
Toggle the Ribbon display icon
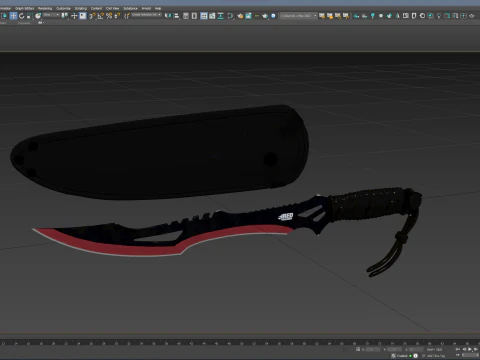pos(204,16)
